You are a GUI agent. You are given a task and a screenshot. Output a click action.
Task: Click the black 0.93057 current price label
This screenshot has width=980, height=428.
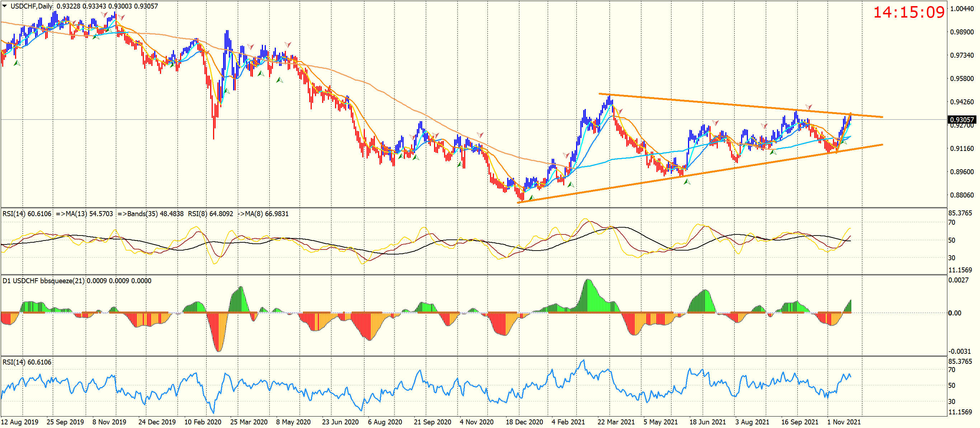(962, 120)
